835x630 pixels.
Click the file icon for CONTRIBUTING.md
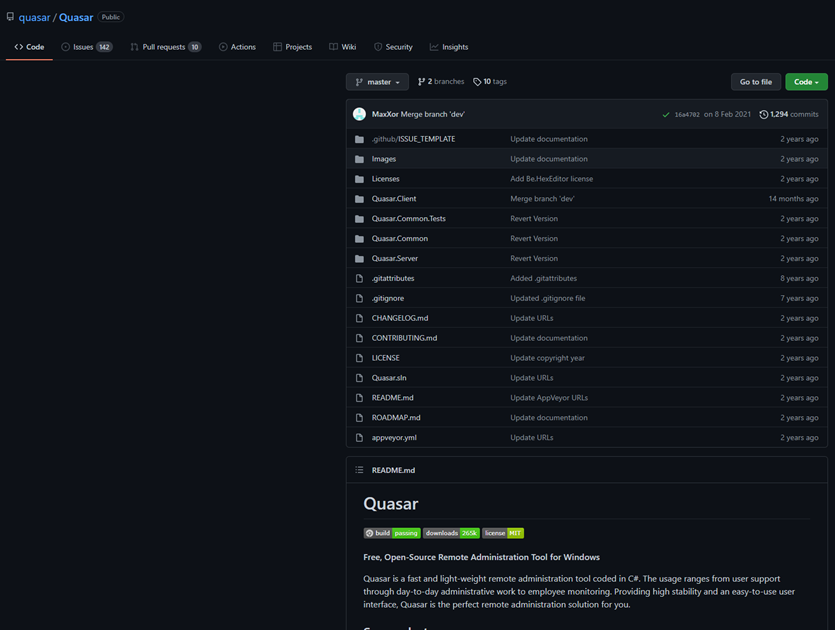[x=359, y=338]
